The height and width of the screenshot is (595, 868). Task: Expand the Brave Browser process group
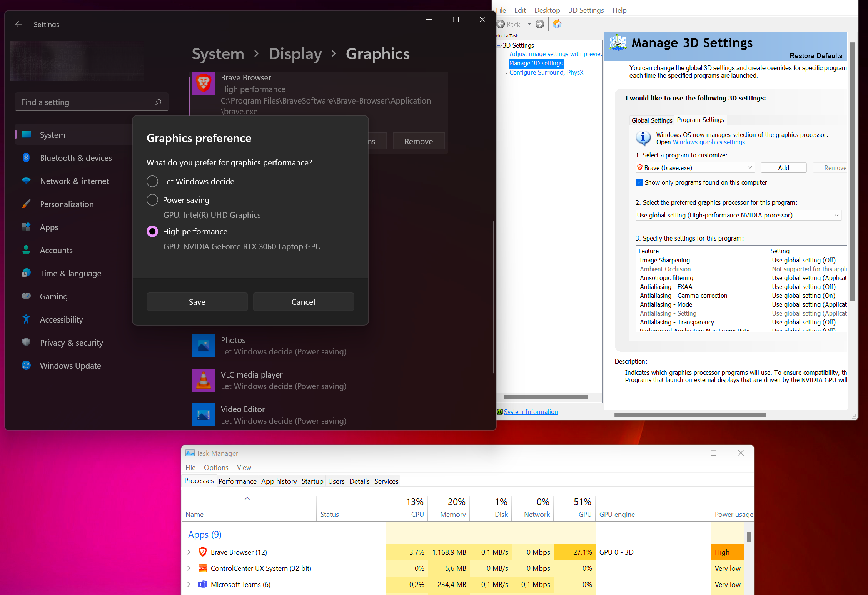click(189, 552)
